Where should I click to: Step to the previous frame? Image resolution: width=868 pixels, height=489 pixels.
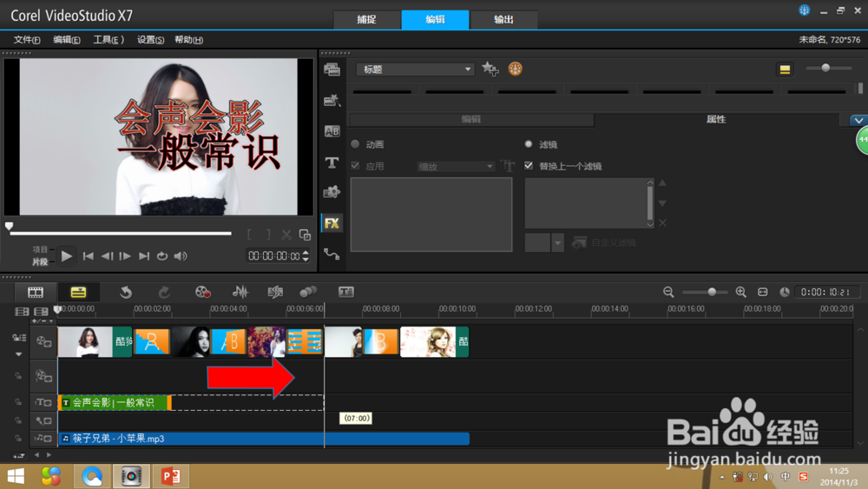coord(107,256)
